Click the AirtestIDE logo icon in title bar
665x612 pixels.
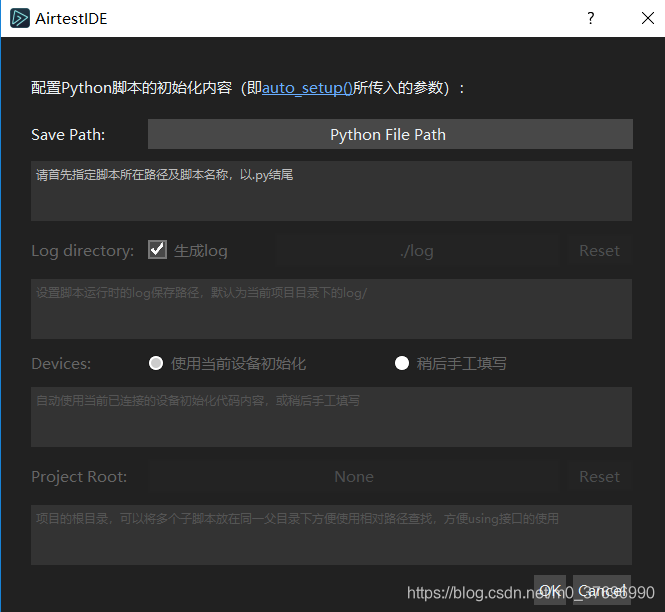(x=20, y=18)
